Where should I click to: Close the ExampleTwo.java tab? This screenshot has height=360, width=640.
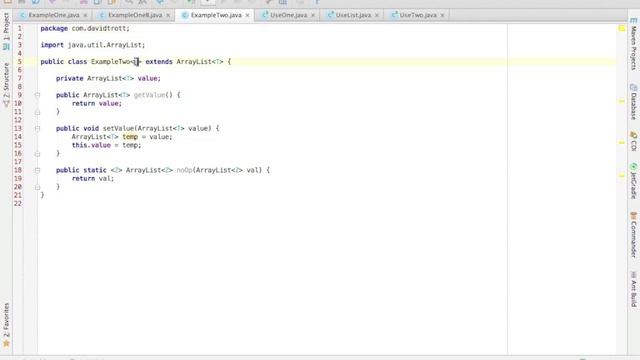pos(247,15)
